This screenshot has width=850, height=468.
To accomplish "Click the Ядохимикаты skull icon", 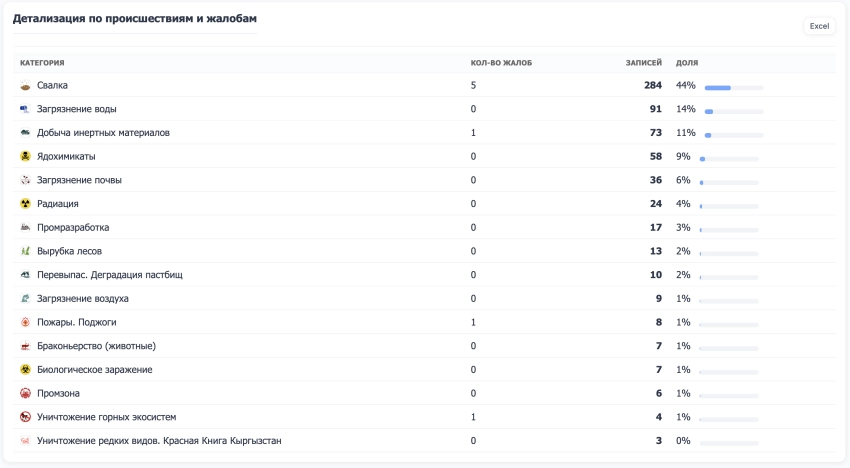I will 25,157.
